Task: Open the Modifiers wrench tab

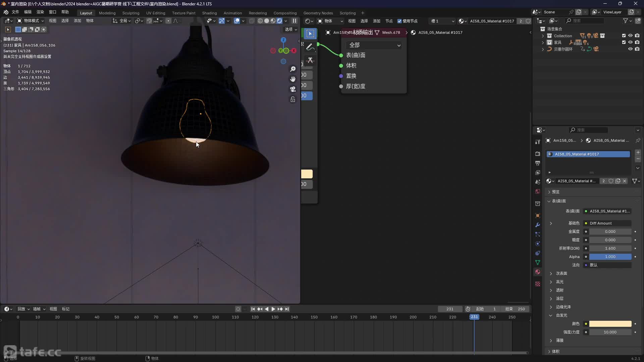Action: tap(538, 225)
